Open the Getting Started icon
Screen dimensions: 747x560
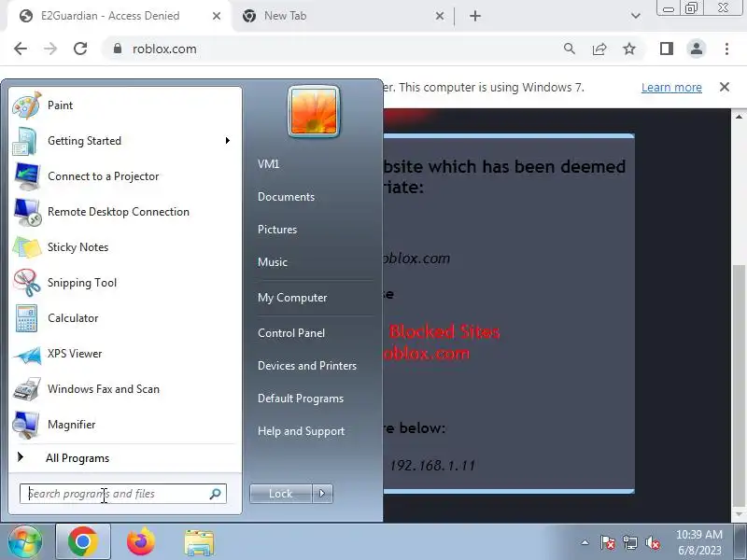click(25, 142)
